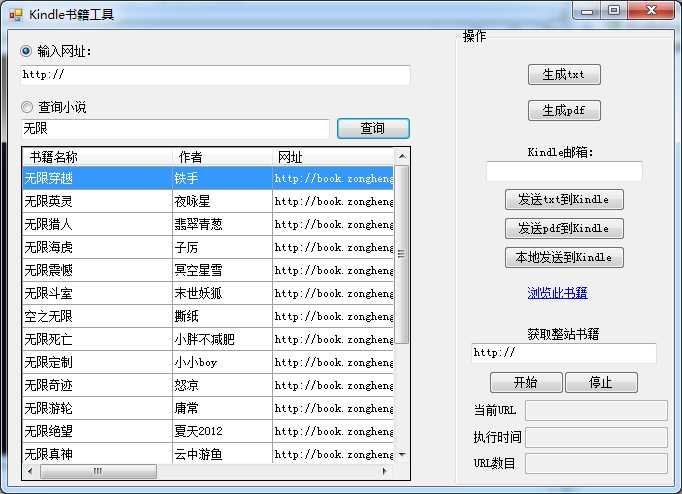Select the 输入网址 radio button
The image size is (682, 494).
26,51
